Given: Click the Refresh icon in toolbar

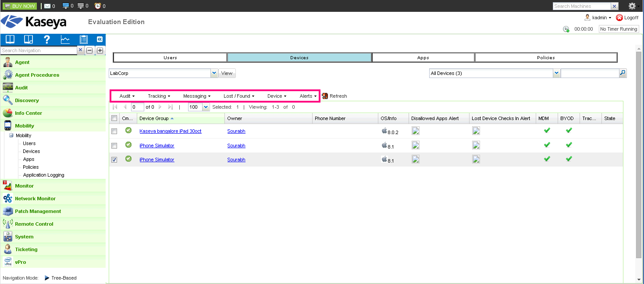Looking at the screenshot, I should click(325, 96).
